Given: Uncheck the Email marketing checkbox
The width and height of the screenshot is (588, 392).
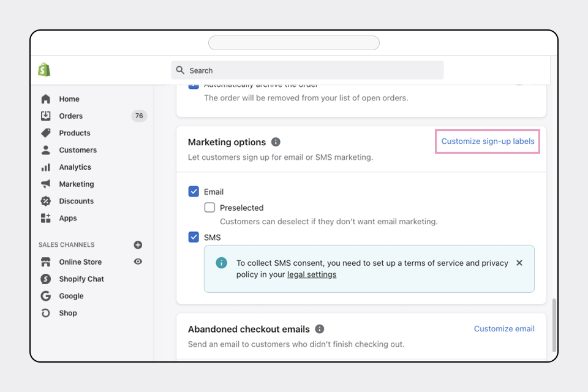Looking at the screenshot, I should (x=194, y=192).
